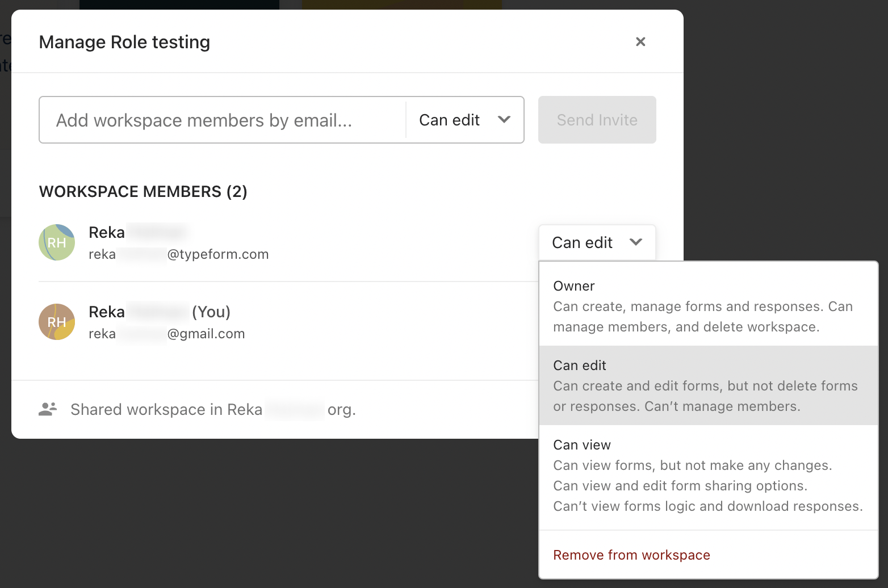Click Remove from workspace
Viewport: 888px width, 588px height.
point(631,555)
